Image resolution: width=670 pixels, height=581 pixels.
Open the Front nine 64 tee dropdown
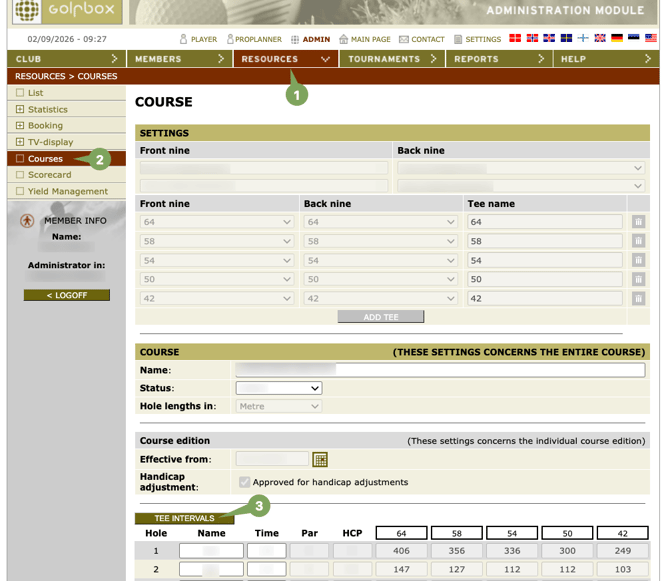pos(217,222)
